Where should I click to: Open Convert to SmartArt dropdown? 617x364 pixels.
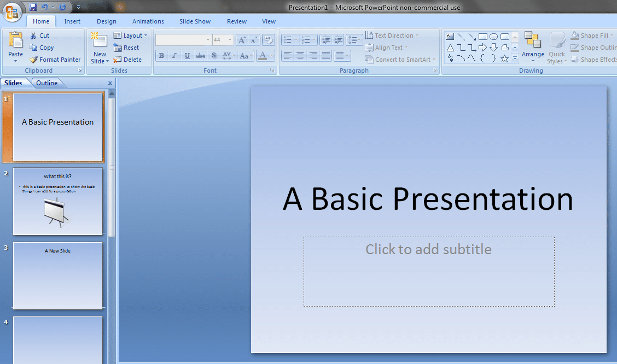click(400, 60)
